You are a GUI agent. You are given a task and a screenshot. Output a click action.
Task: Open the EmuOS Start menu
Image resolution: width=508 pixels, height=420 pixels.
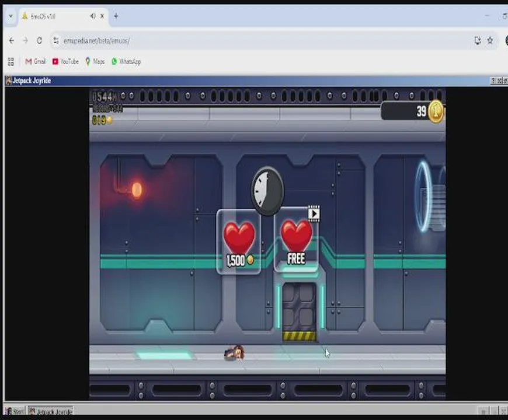[15, 411]
